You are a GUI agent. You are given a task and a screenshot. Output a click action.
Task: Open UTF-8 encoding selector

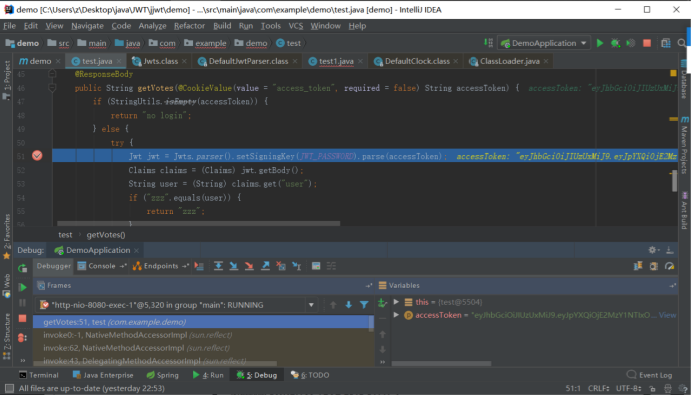[629, 388]
